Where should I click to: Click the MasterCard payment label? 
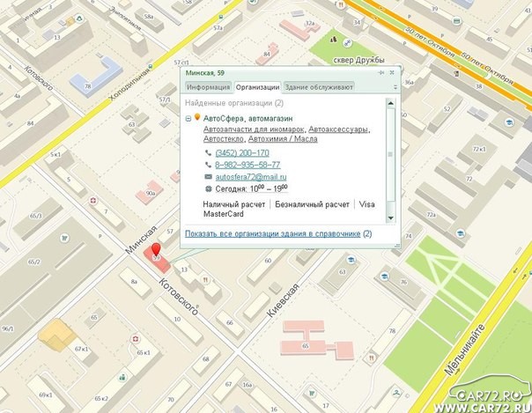point(223,214)
